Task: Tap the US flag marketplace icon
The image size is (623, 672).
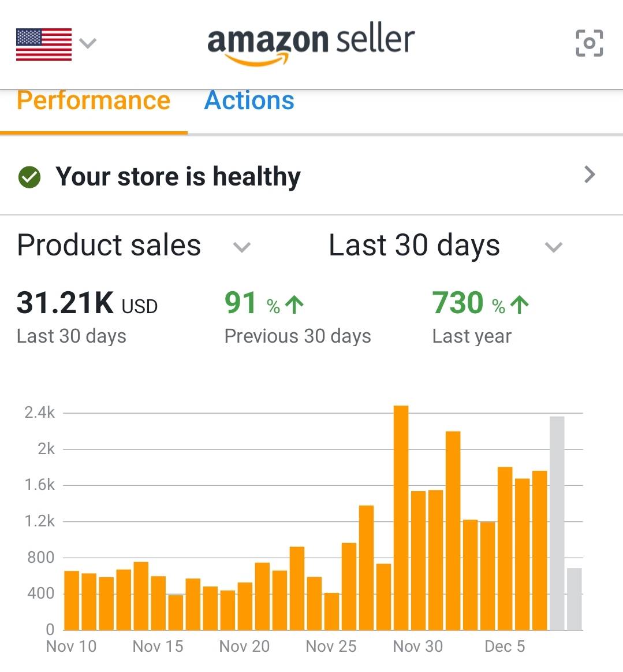Action: tap(44, 44)
